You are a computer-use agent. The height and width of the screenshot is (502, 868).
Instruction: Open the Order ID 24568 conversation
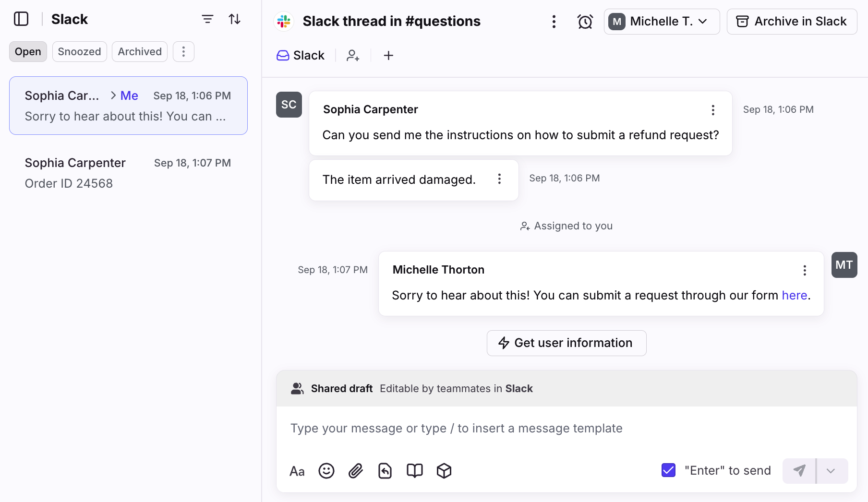coord(128,173)
